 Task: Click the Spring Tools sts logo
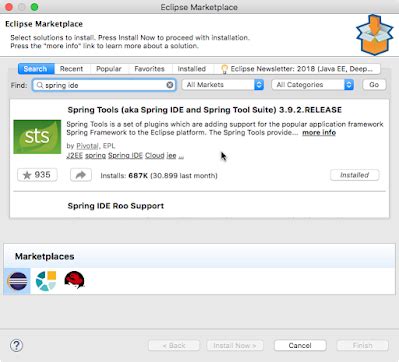[37, 137]
